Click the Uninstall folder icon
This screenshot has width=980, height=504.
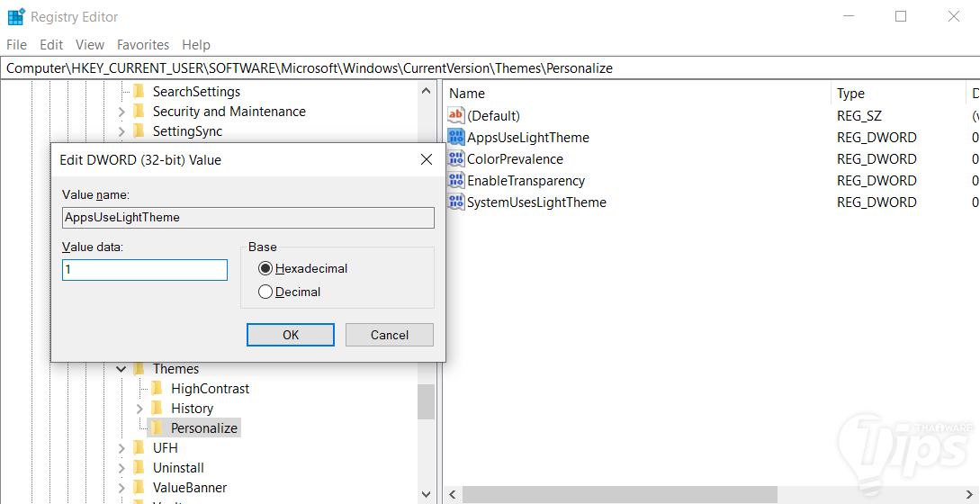139,468
